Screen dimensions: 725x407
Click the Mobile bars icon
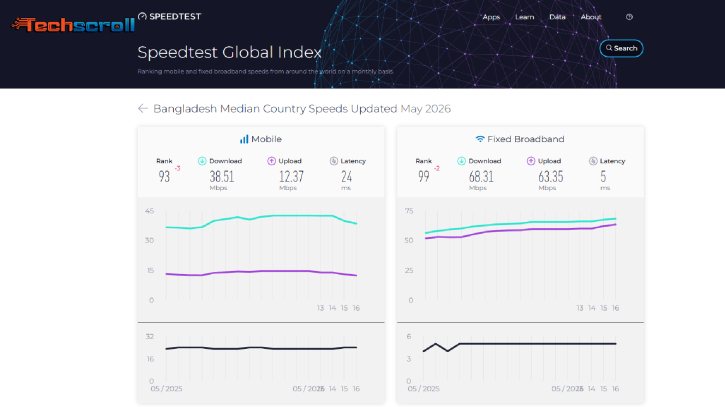coord(244,139)
